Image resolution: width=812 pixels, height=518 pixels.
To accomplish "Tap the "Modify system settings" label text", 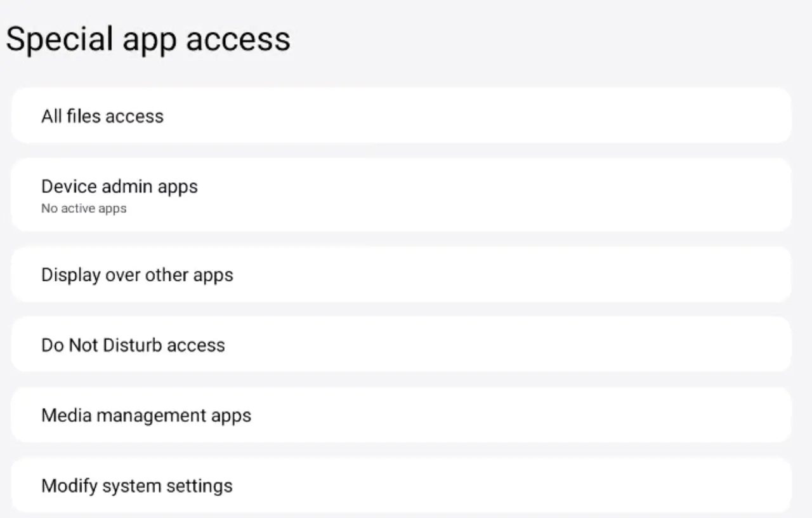I will [x=137, y=486].
